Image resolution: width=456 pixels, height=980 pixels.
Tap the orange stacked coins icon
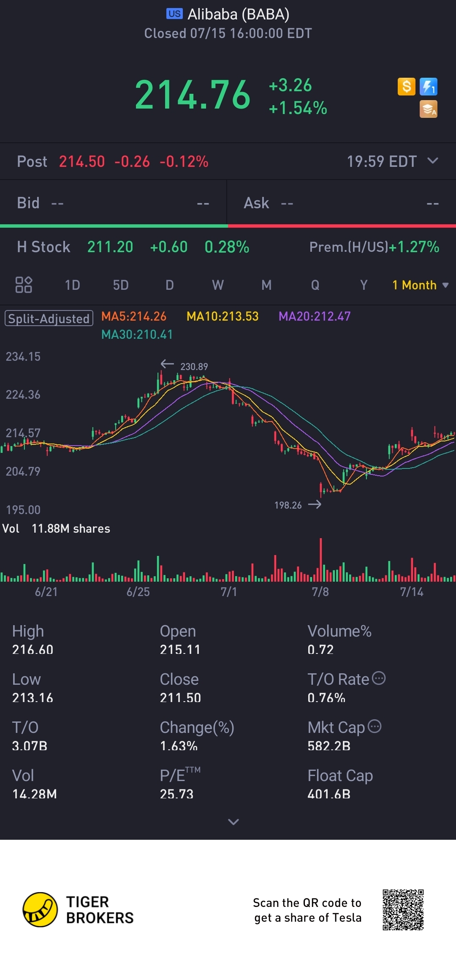[429, 109]
